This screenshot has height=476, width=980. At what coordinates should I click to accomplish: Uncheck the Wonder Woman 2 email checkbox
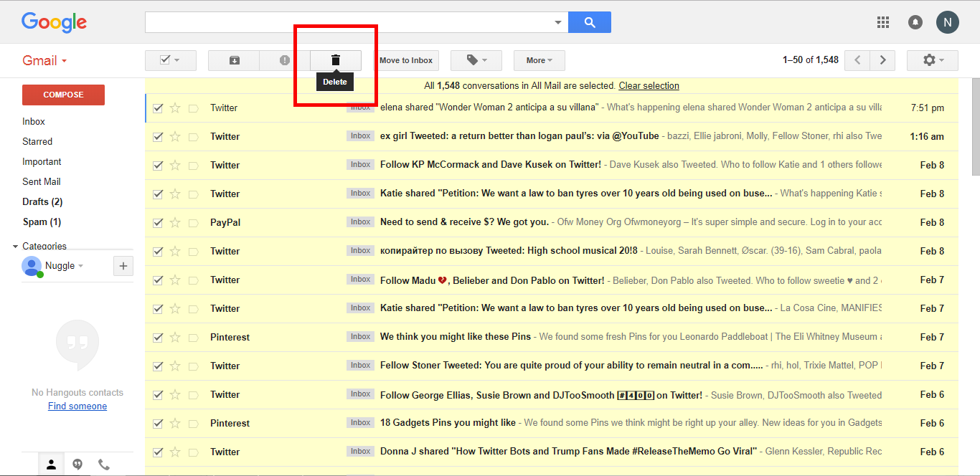point(158,108)
